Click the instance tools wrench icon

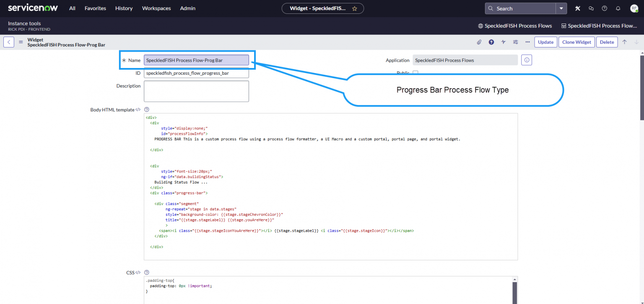(577, 8)
